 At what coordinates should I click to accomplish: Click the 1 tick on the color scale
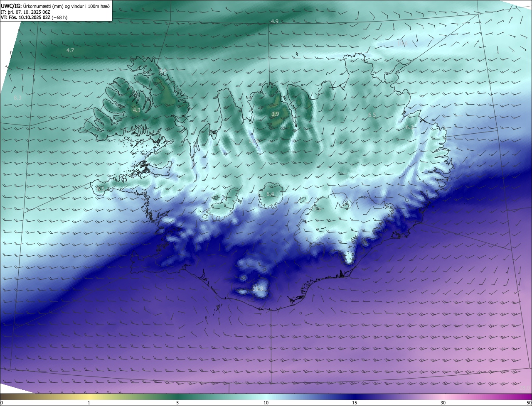click(x=89, y=403)
